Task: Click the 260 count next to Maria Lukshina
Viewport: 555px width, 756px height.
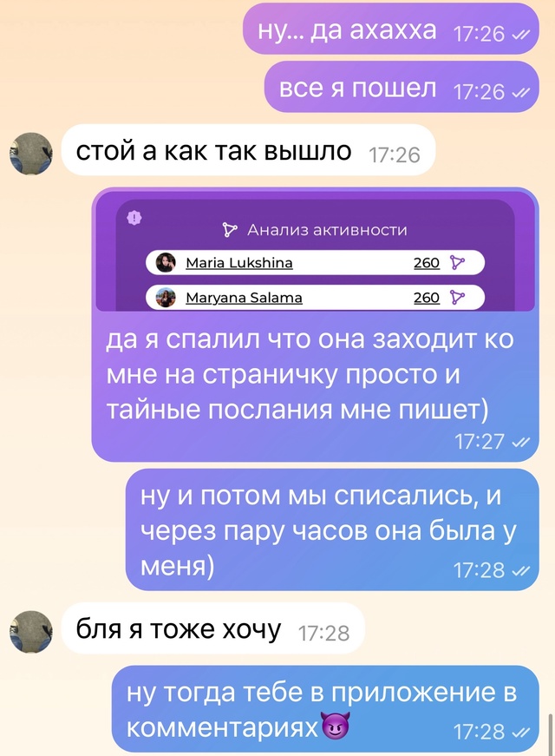Action: click(427, 263)
